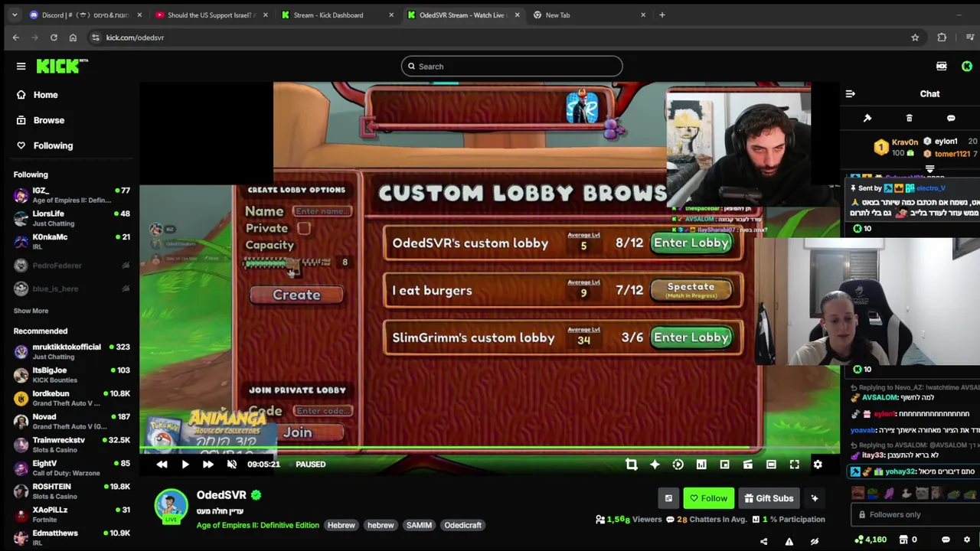
Task: Play the paused stream
Action: click(x=185, y=465)
